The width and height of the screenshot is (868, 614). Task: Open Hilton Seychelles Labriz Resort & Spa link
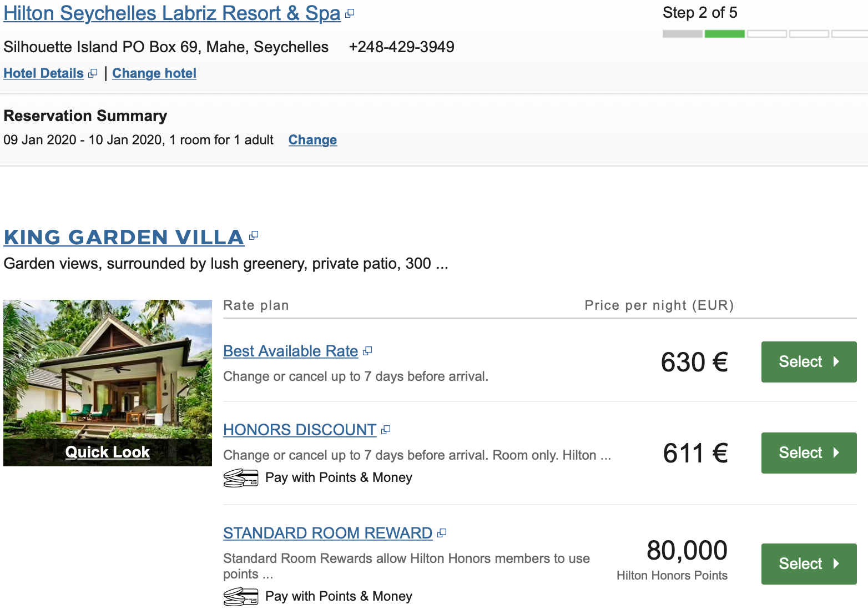pos(171,14)
